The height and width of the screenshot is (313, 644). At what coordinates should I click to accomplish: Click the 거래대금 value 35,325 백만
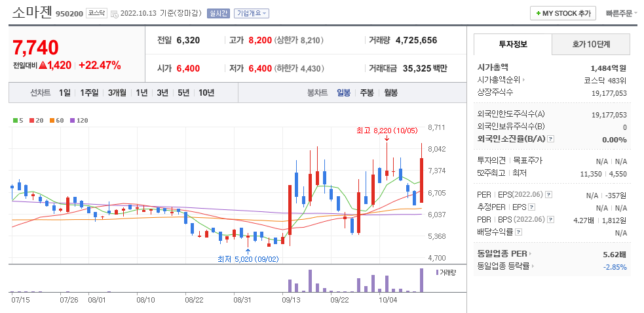tap(425, 68)
